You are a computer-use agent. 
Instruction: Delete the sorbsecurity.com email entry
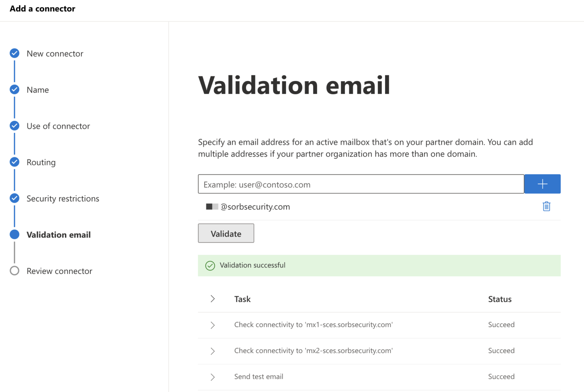pyautogui.click(x=546, y=206)
